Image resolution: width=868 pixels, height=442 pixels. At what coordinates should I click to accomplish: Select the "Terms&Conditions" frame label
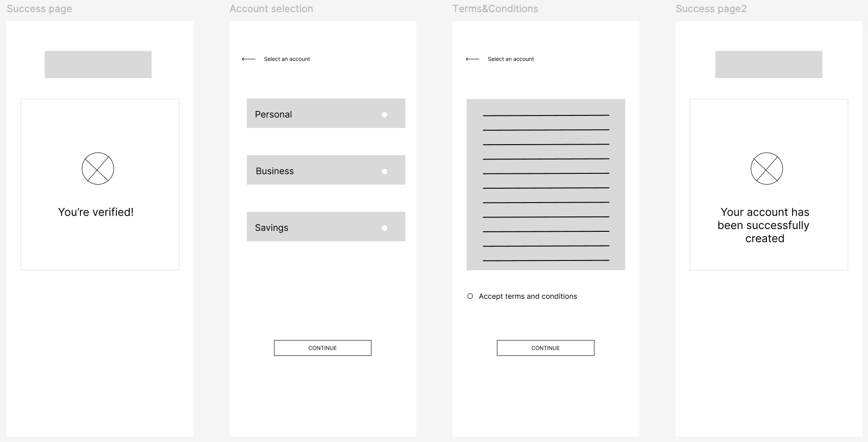tap(495, 9)
